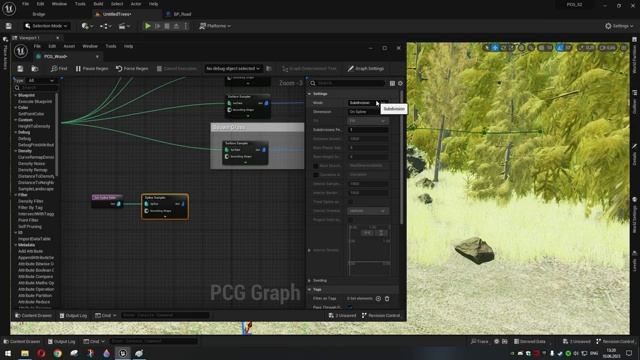Toggle the Treat Spline as Polyline checkbox
Screen dimensions: 640x360
pos(350,202)
